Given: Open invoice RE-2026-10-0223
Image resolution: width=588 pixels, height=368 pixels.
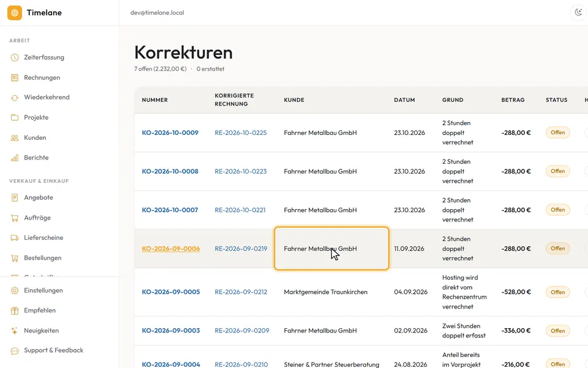Looking at the screenshot, I should 241,171.
